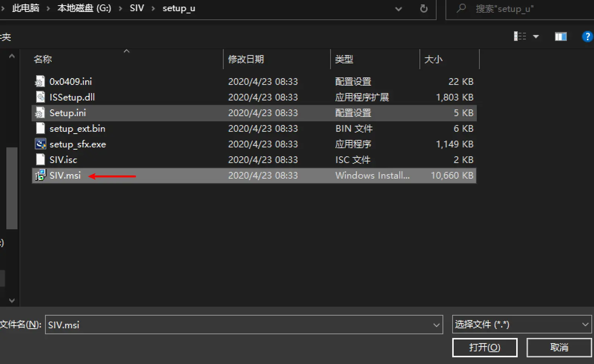
Task: Toggle the preview pane icon
Action: [x=561, y=36]
